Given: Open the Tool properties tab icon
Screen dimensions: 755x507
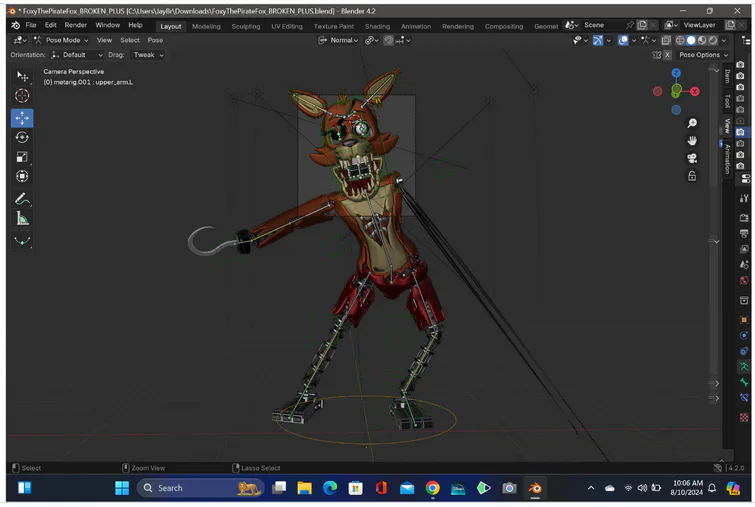Looking at the screenshot, I should point(744,198).
